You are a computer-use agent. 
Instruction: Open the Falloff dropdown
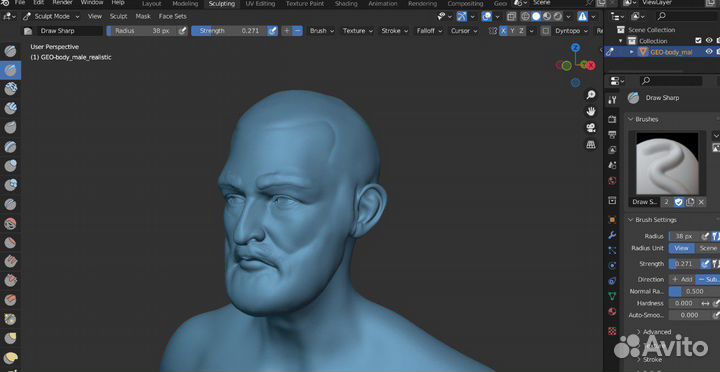click(x=429, y=31)
